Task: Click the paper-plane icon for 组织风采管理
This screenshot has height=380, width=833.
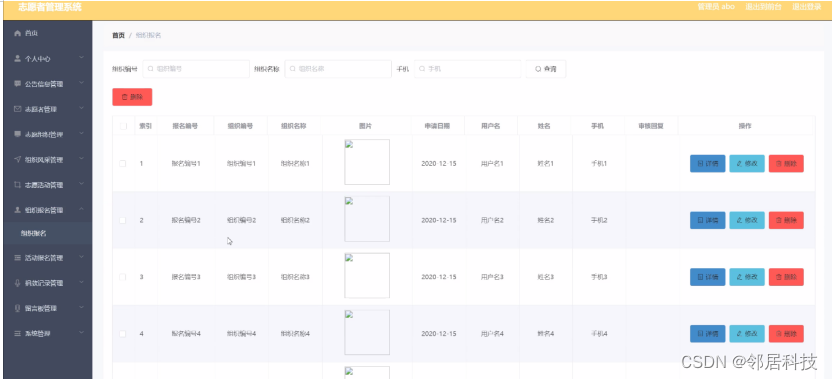Action: point(17,159)
